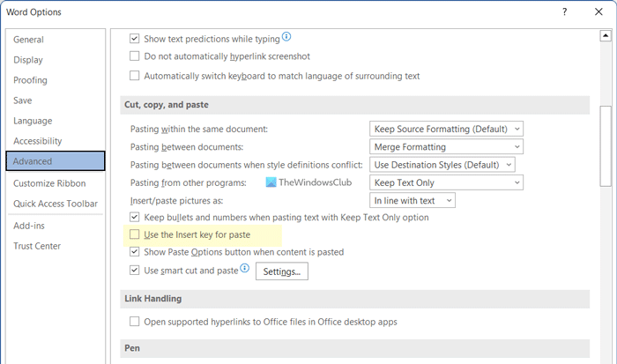Open the Insert/paste pictures as dropdown

tap(412, 200)
